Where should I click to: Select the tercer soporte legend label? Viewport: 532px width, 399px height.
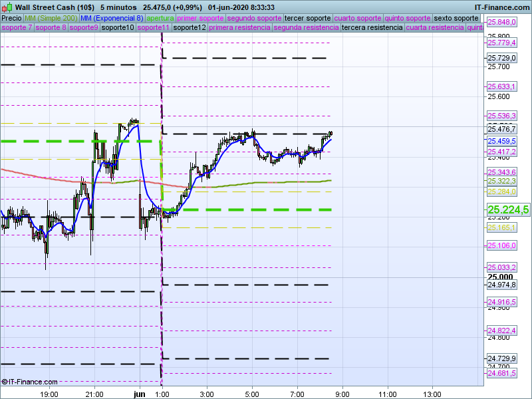pos(308,19)
